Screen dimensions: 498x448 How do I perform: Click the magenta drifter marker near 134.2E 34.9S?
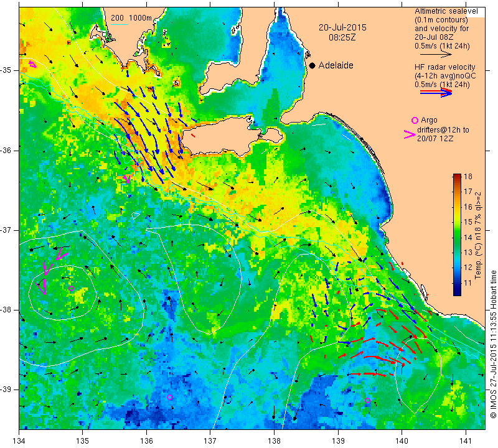pyautogui.click(x=33, y=64)
